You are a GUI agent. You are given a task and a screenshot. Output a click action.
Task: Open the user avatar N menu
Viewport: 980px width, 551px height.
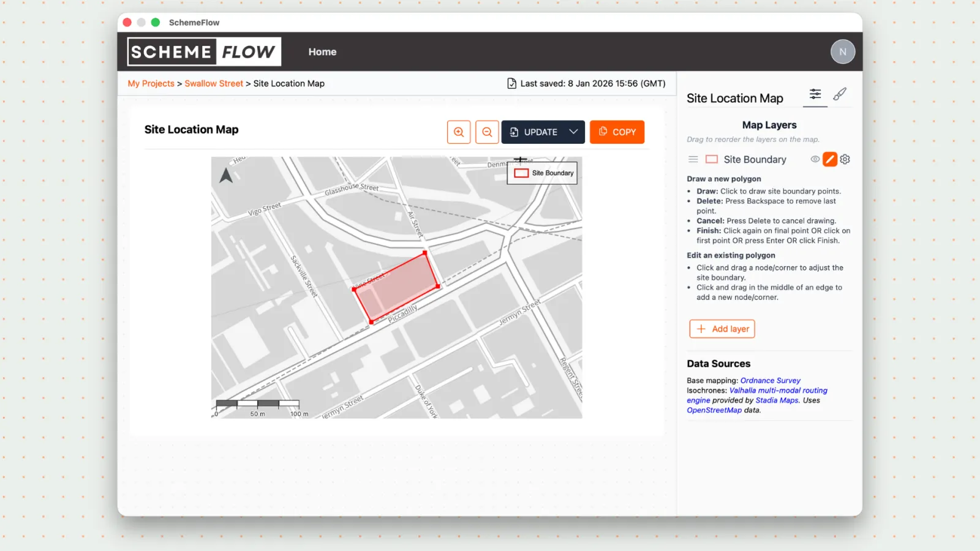(843, 51)
